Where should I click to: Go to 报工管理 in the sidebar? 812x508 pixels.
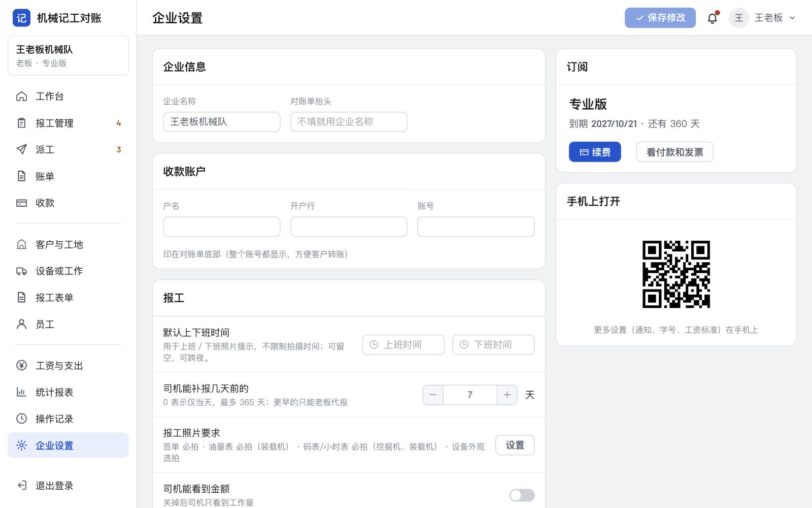(68, 123)
